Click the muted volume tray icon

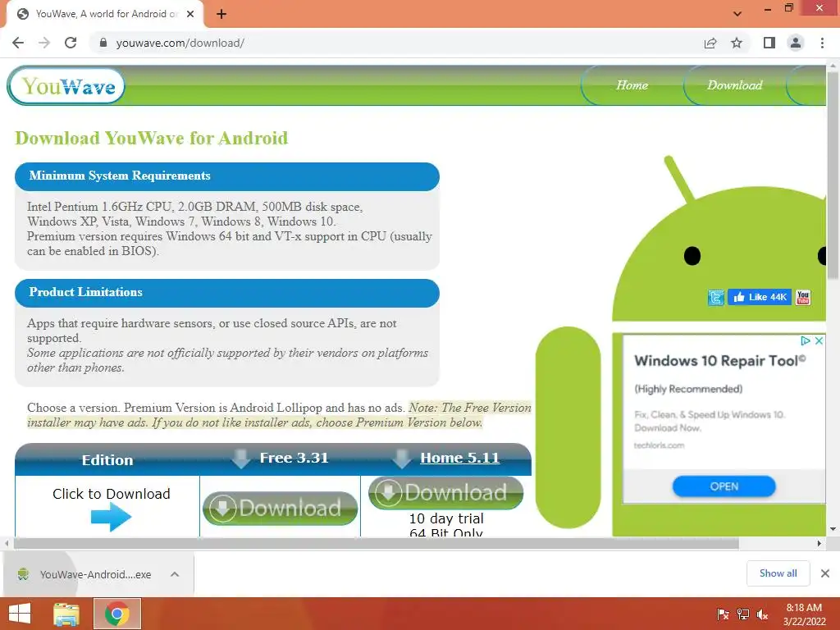point(762,614)
